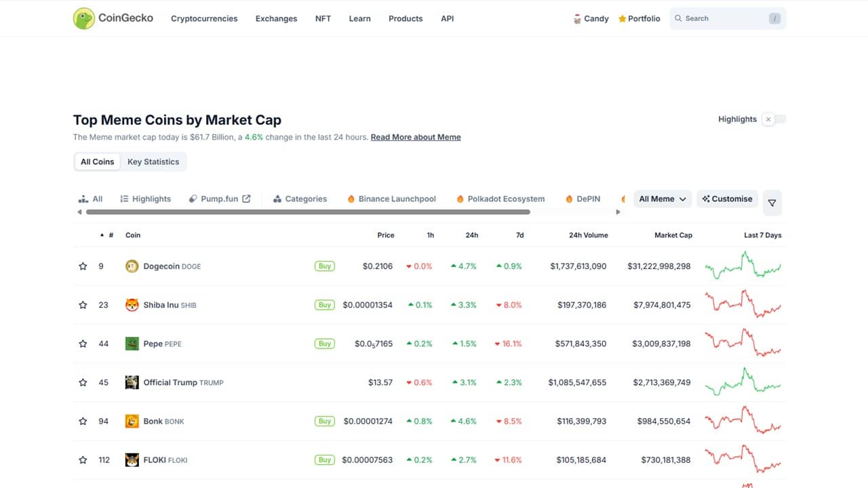
Task: Star Dogecoin as a favorite
Action: [83, 266]
